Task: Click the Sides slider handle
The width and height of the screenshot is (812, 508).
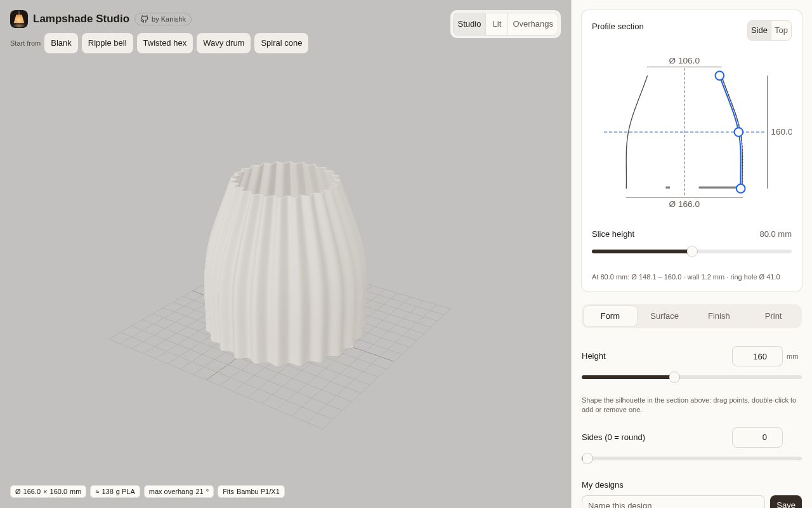Action: pyautogui.click(x=587, y=458)
